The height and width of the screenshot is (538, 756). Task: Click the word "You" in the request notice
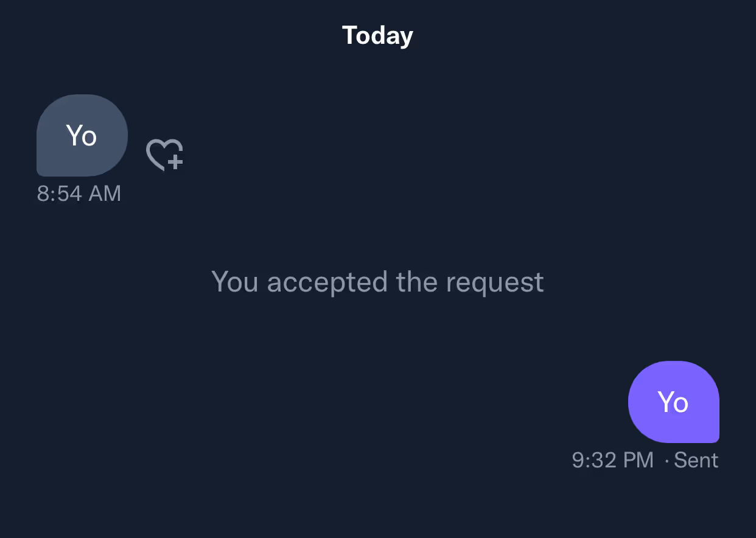(235, 282)
